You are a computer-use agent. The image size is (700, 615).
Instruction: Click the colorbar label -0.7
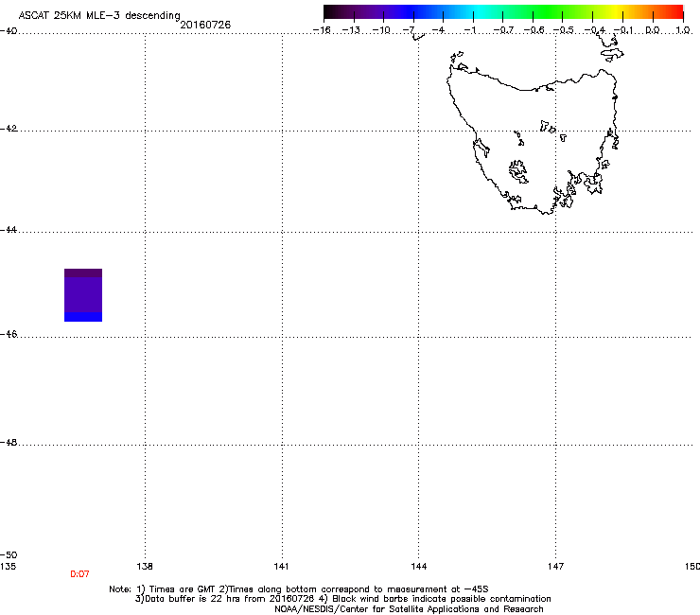coord(503,30)
